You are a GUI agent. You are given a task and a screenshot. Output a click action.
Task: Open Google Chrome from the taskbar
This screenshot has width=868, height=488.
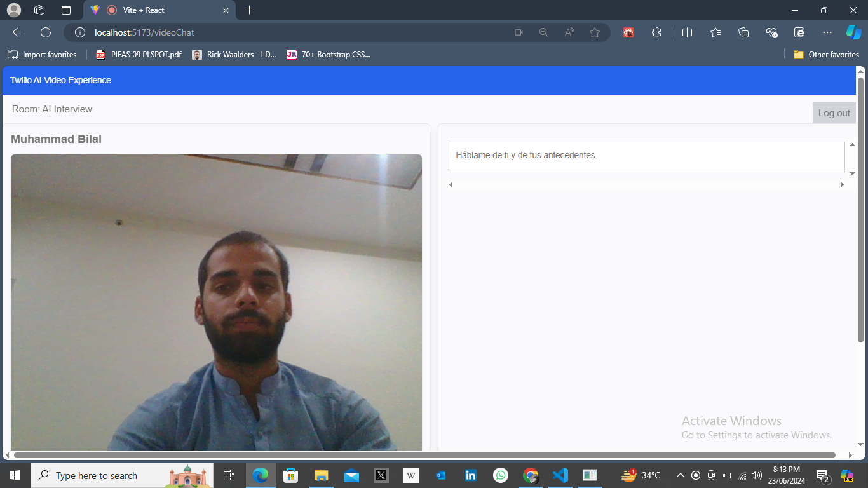531,475
